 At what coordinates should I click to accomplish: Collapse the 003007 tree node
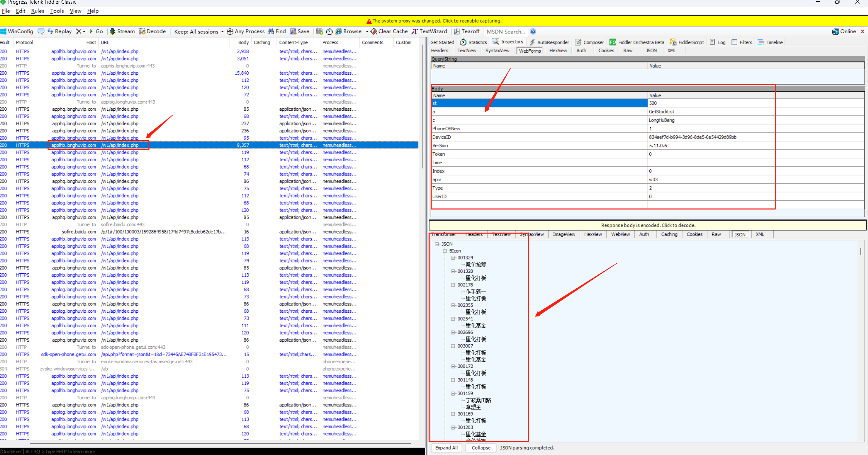point(453,346)
